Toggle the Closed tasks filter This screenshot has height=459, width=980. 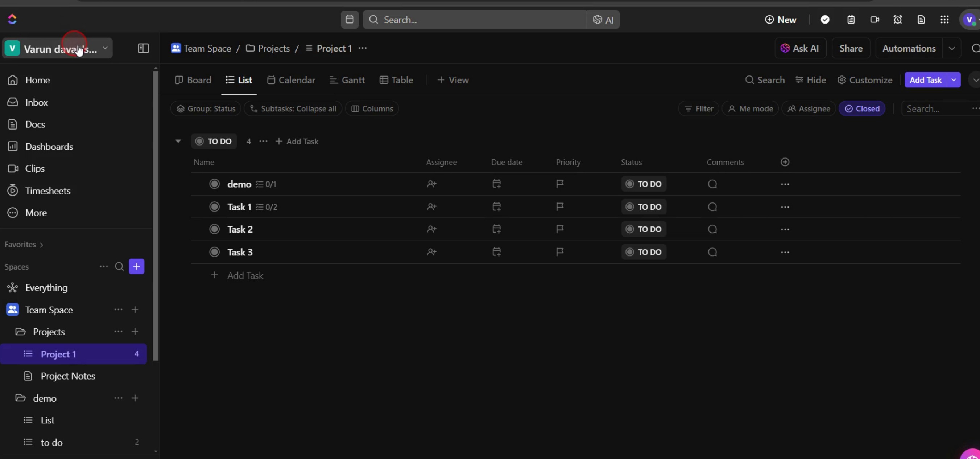click(x=862, y=109)
